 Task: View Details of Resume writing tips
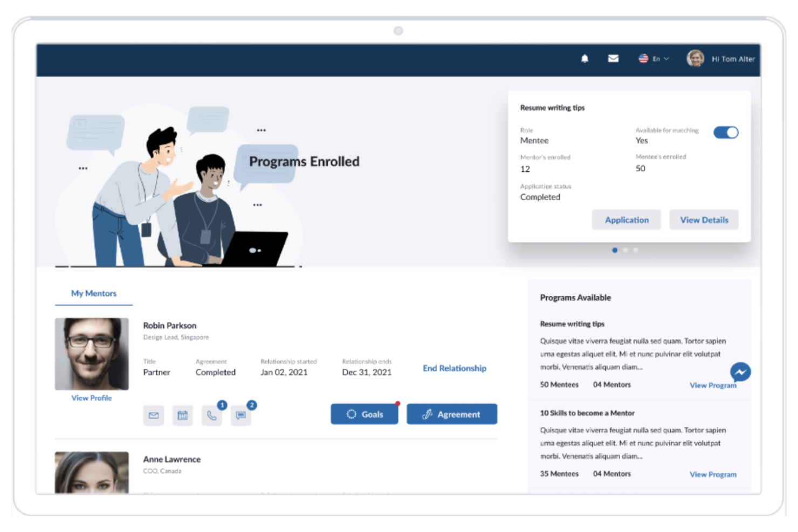(704, 220)
